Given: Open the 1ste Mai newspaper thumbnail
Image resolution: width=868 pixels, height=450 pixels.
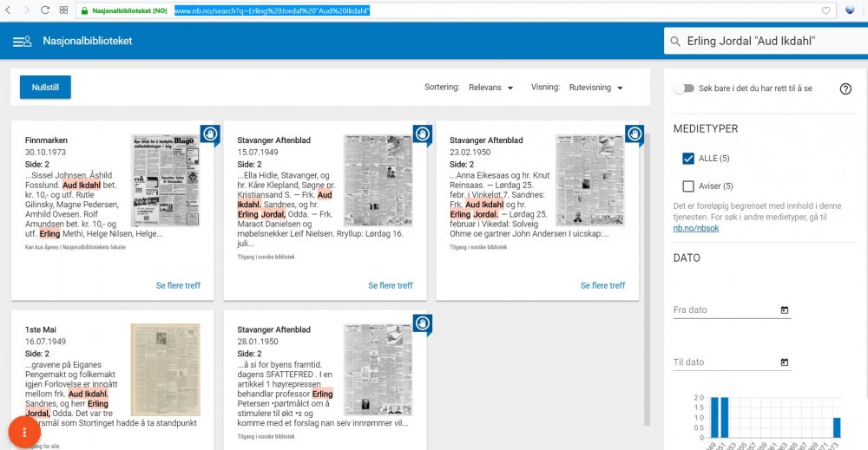Looking at the screenshot, I should [165, 368].
